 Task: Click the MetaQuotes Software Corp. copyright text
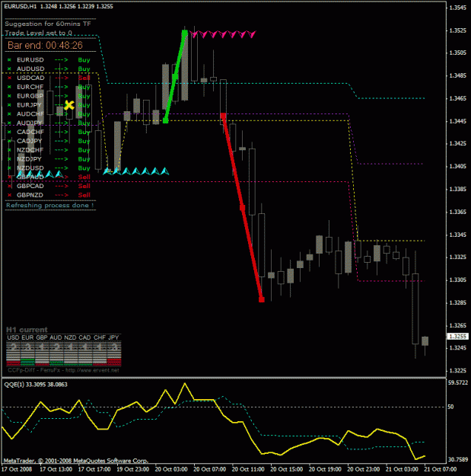coord(76,461)
